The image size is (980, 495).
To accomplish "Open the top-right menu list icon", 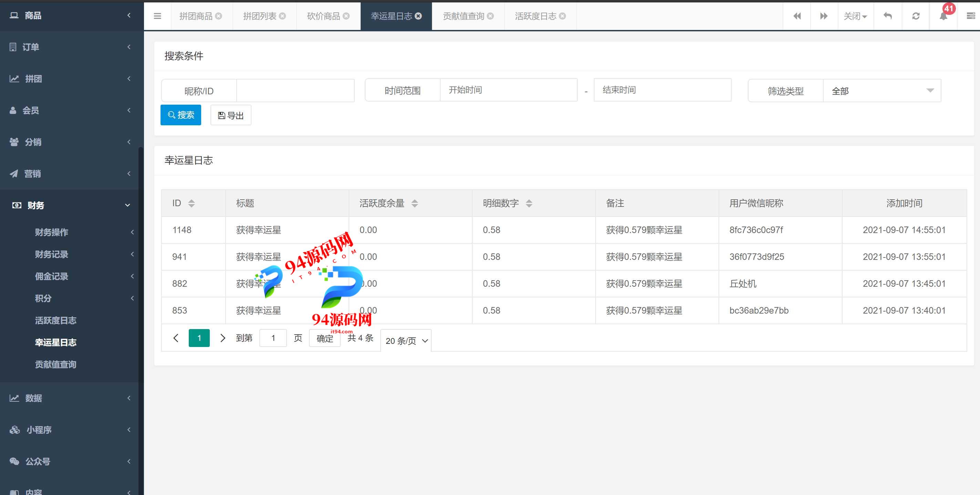I will click(x=970, y=16).
